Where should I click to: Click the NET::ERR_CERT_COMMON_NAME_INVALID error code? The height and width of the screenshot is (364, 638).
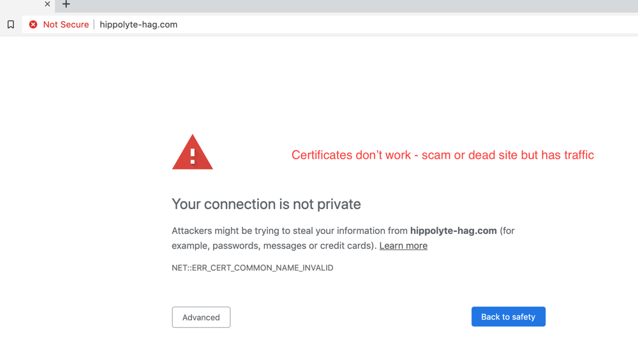coord(252,268)
